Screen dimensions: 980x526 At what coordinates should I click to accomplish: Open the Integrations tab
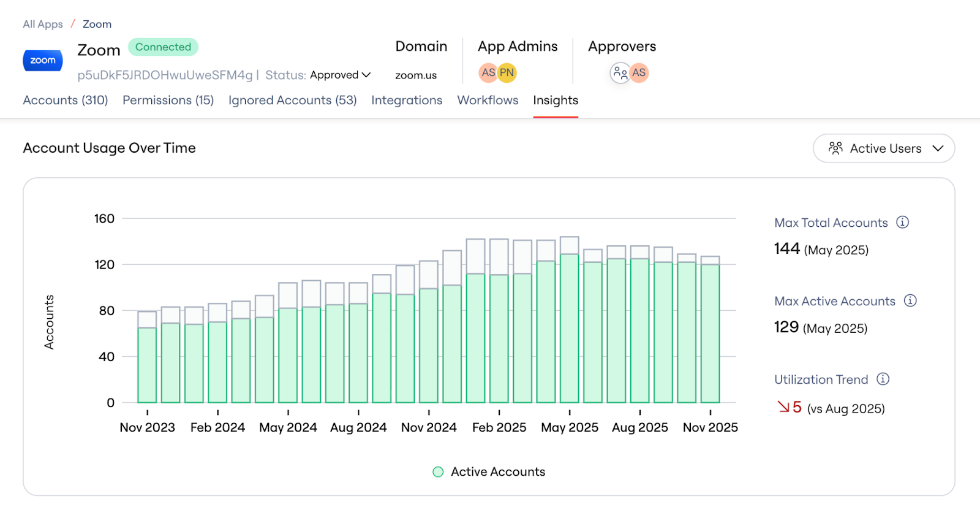(407, 100)
